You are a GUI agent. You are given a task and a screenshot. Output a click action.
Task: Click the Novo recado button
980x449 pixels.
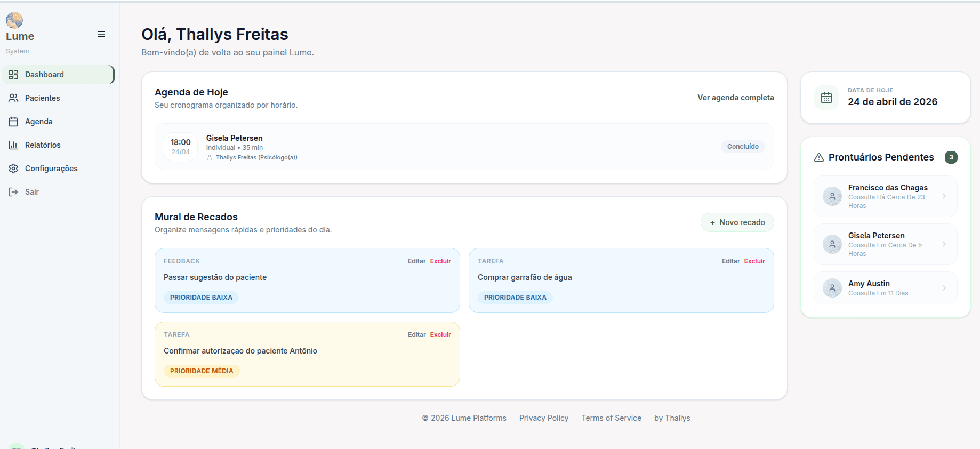click(x=737, y=222)
